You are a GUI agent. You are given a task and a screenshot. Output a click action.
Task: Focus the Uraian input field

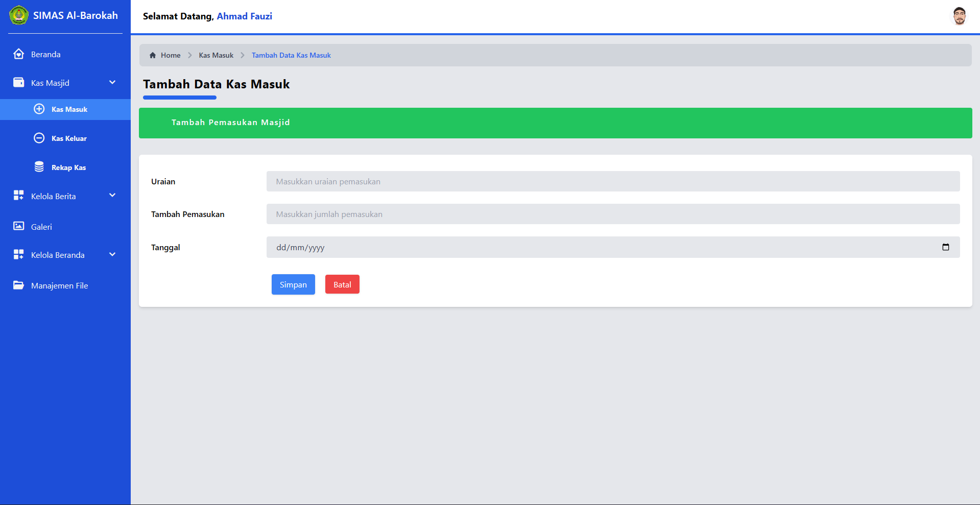click(x=613, y=181)
